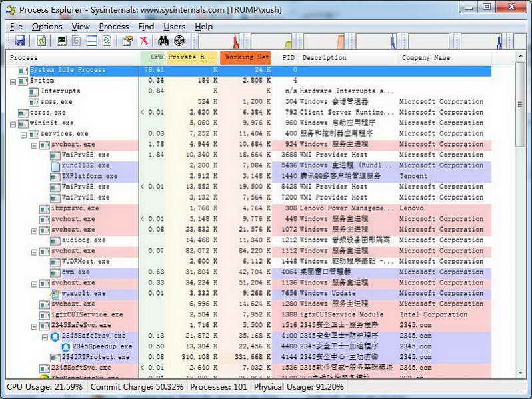This screenshot has height=399, width=532.
Task: Collapse svchost.exe PID 1136 node
Action: [34, 284]
